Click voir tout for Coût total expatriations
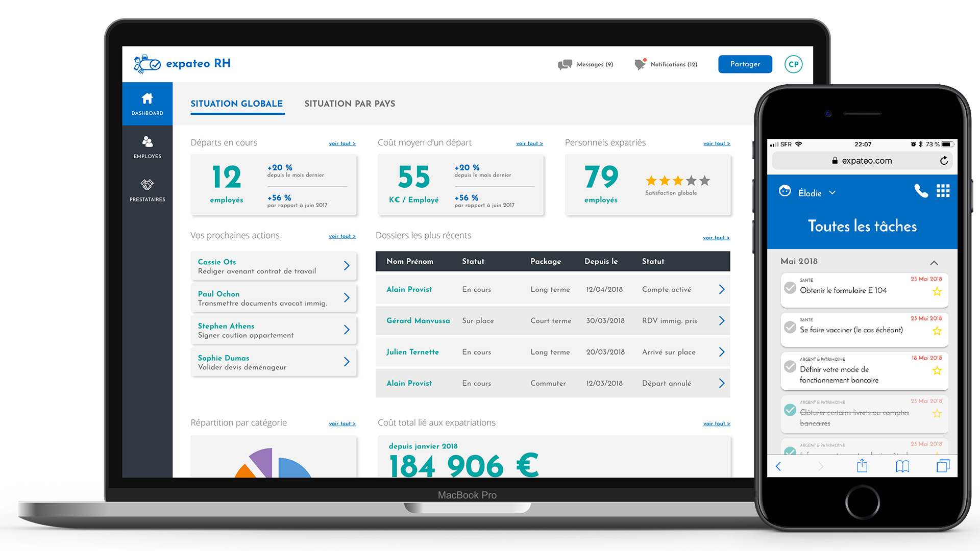Image resolution: width=980 pixels, height=551 pixels. click(x=716, y=422)
